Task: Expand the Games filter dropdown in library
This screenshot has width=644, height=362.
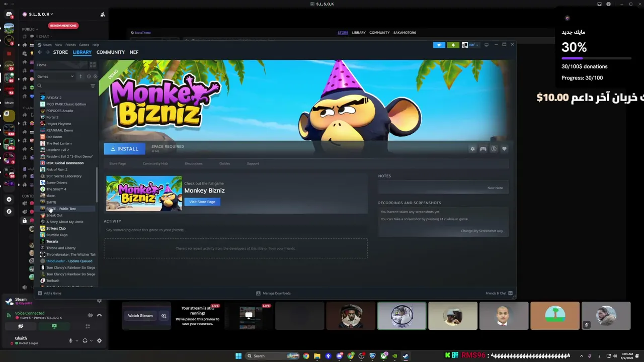Action: pyautogui.click(x=55, y=76)
